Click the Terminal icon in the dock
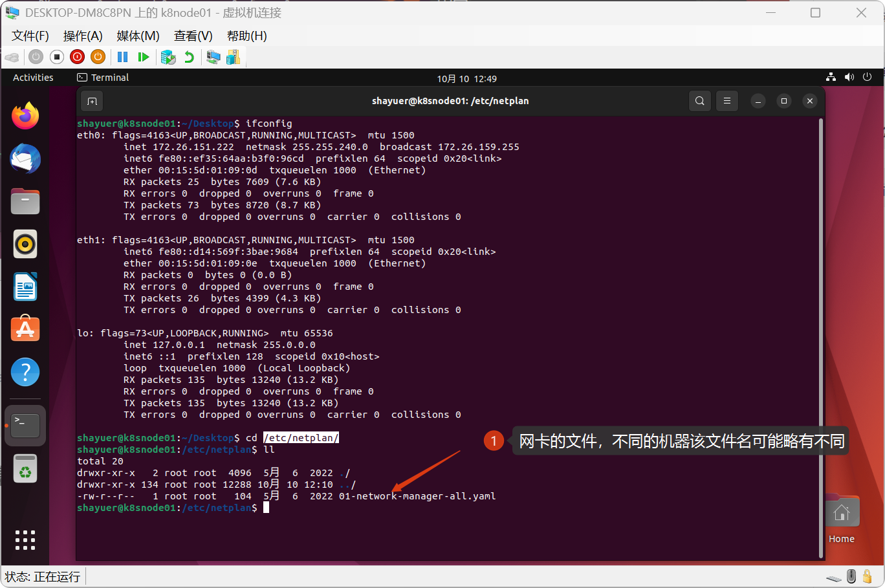 tap(25, 426)
